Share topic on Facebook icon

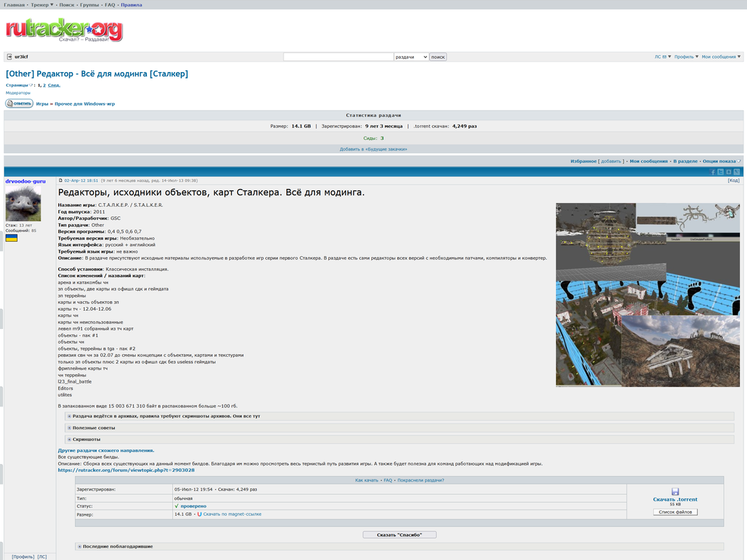coord(713,172)
